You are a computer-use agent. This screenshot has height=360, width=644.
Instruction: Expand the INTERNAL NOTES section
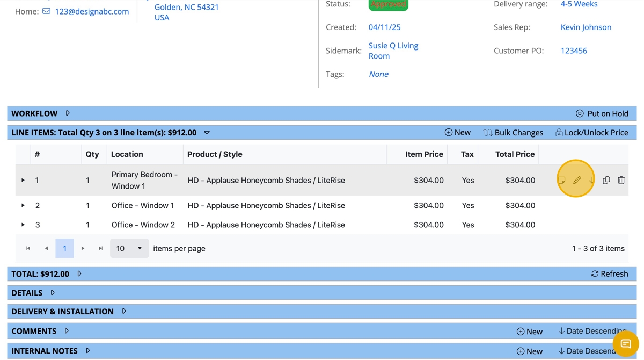point(88,351)
